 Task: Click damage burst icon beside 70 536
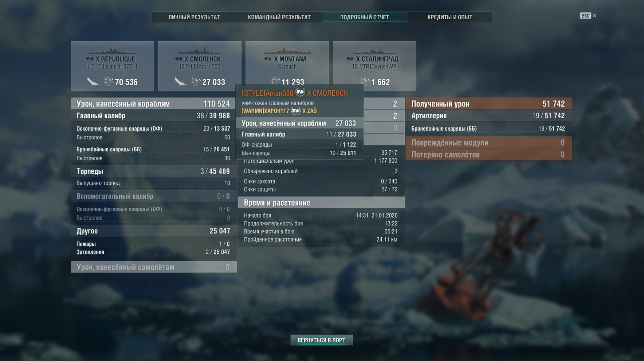click(x=108, y=81)
